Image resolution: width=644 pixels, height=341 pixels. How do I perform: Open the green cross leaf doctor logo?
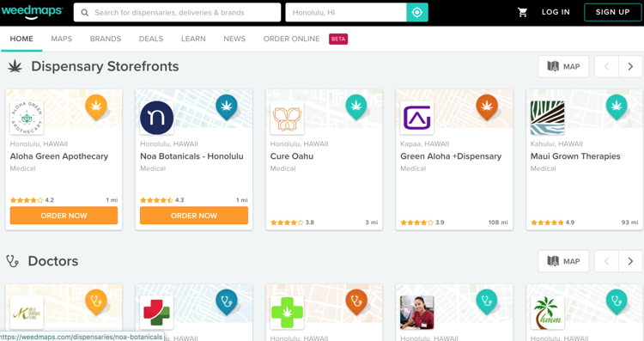(x=287, y=313)
